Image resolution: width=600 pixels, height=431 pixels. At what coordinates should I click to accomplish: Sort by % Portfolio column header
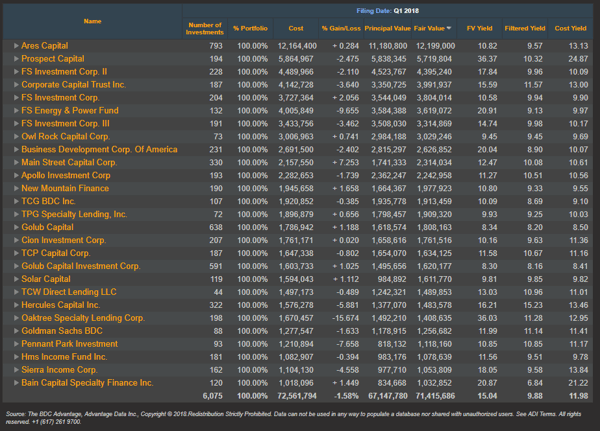coord(250,28)
